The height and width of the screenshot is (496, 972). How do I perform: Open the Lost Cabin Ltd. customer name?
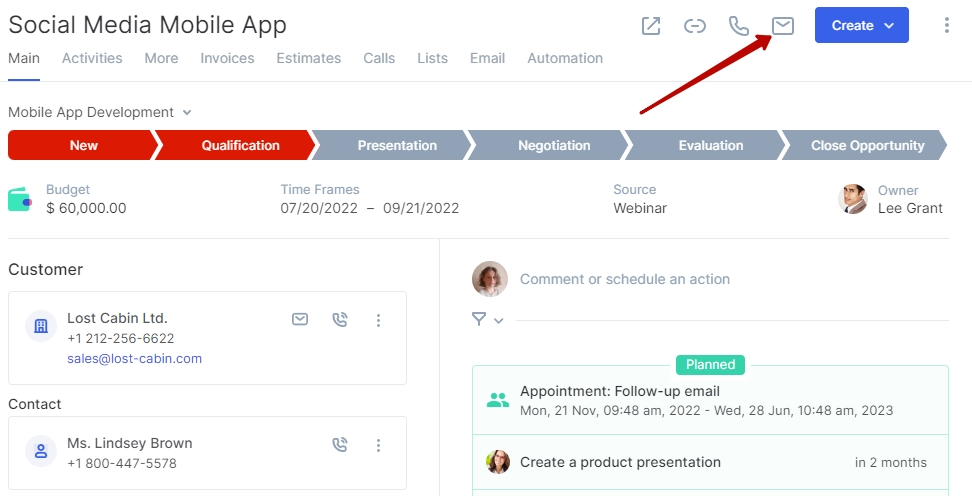[x=117, y=318]
